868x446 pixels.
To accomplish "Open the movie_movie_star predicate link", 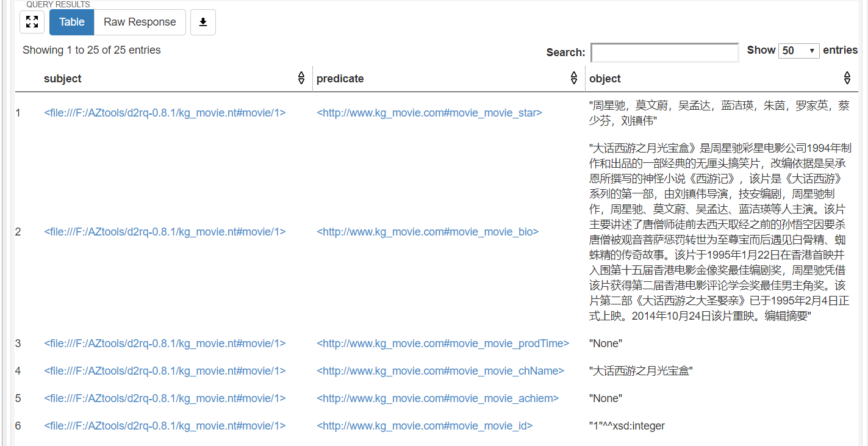I will pyautogui.click(x=429, y=113).
